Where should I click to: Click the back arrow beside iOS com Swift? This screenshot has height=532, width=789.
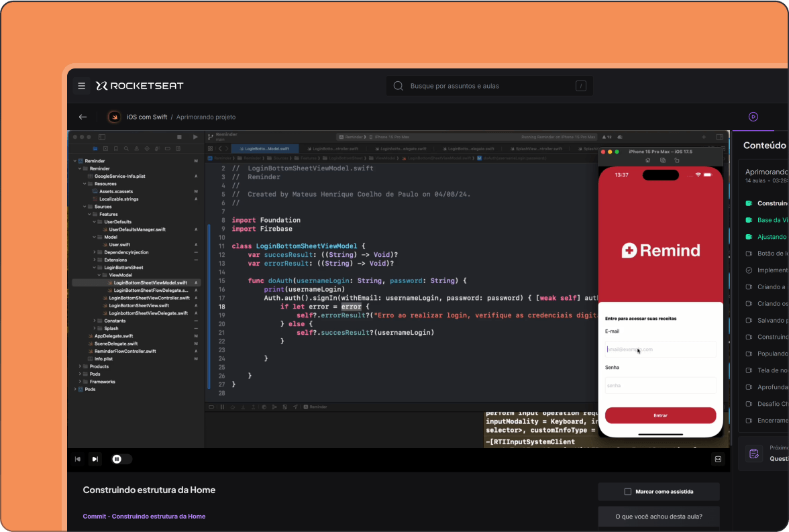pos(83,117)
